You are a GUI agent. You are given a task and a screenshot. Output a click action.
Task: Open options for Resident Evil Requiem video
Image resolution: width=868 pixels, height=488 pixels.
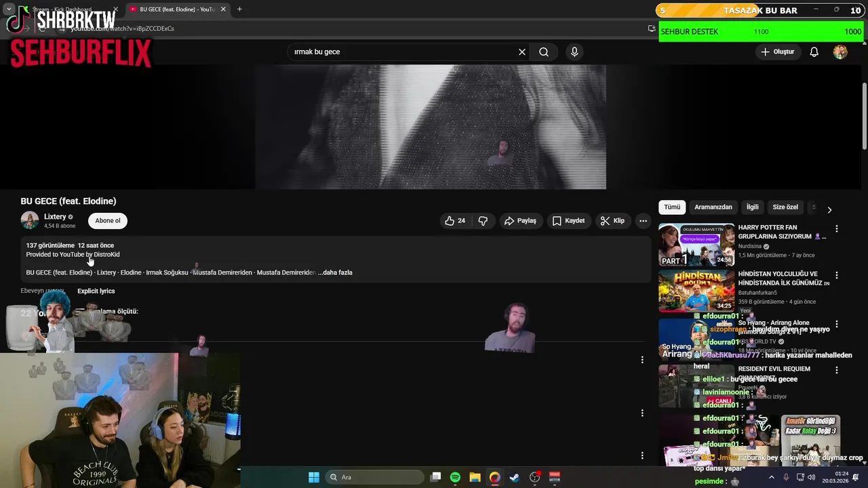click(x=836, y=370)
